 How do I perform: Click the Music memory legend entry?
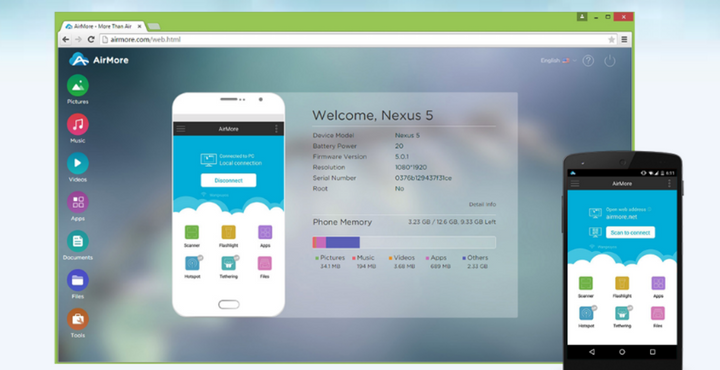[364, 262]
